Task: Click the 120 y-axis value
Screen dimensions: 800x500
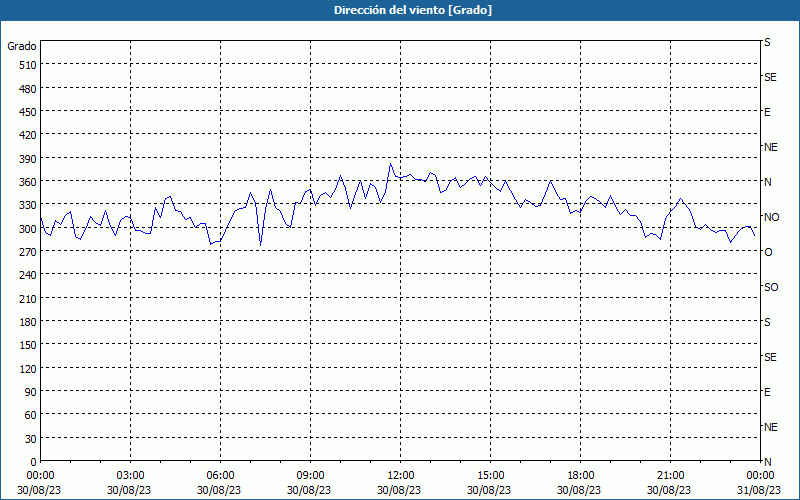Action: (28, 369)
